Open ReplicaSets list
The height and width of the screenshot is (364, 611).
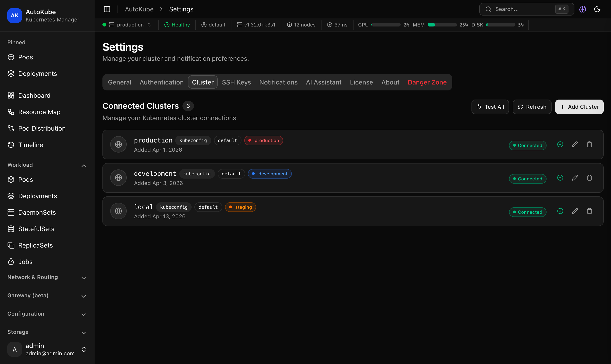(47, 245)
